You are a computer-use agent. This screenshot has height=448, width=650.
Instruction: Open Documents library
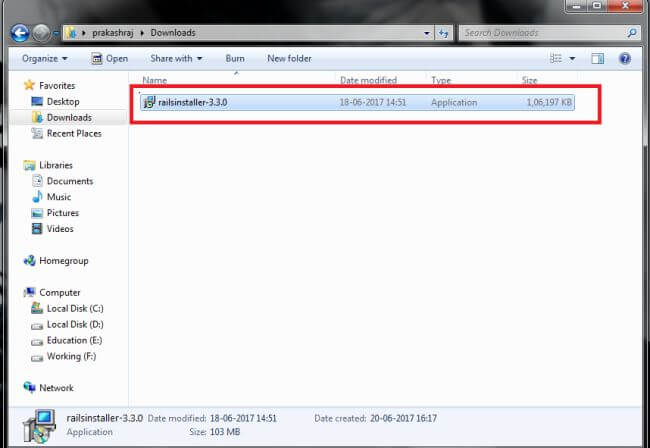(x=70, y=181)
